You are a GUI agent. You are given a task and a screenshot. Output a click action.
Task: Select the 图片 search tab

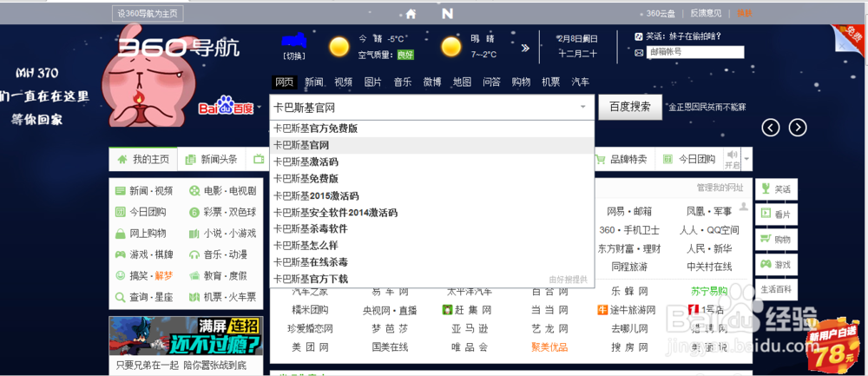(x=372, y=82)
